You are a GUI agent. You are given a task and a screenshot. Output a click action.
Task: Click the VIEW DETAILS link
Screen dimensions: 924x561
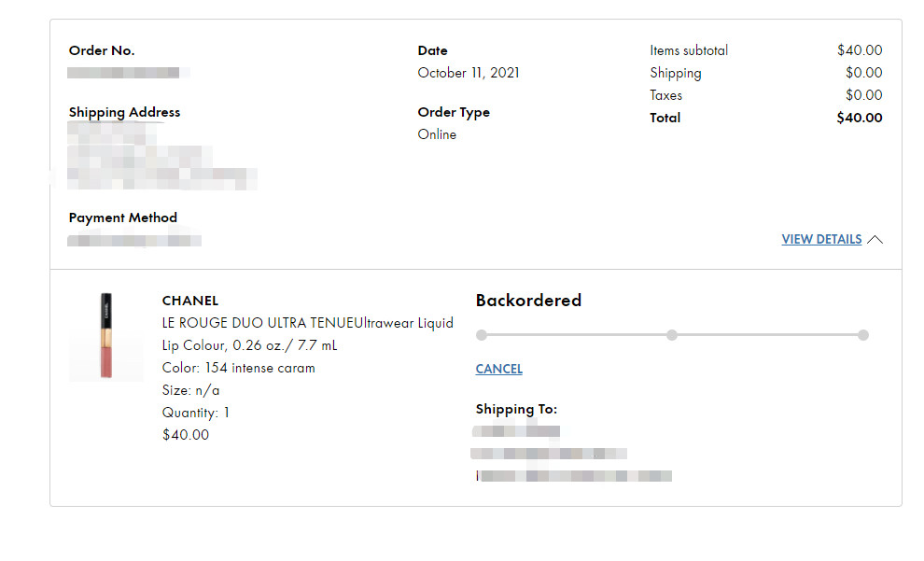(x=821, y=240)
